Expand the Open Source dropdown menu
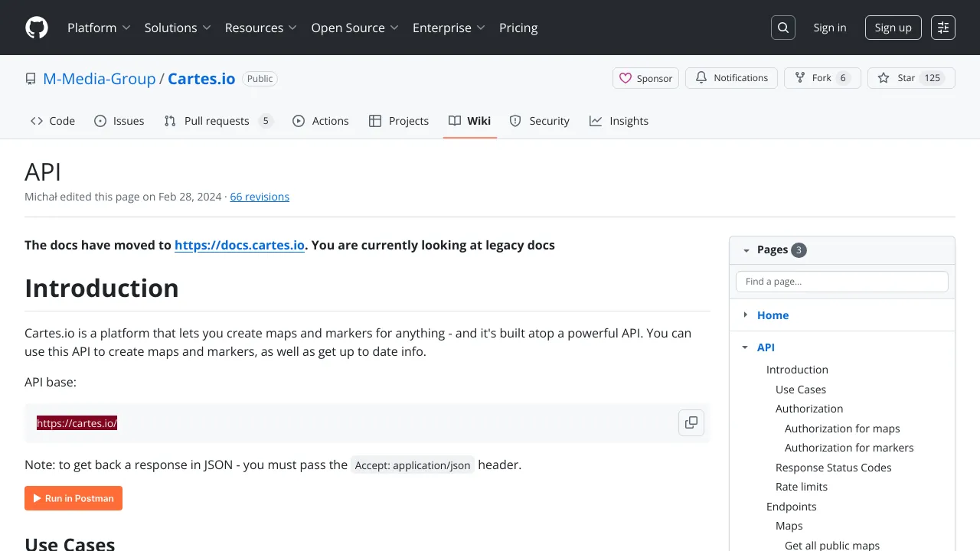The height and width of the screenshot is (551, 980). coord(355,28)
